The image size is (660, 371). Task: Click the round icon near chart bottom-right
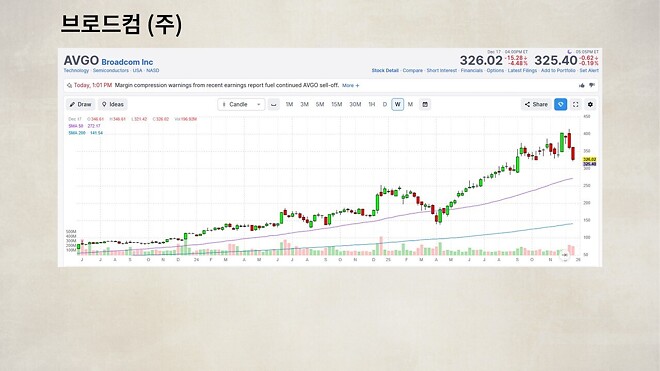click(565, 255)
